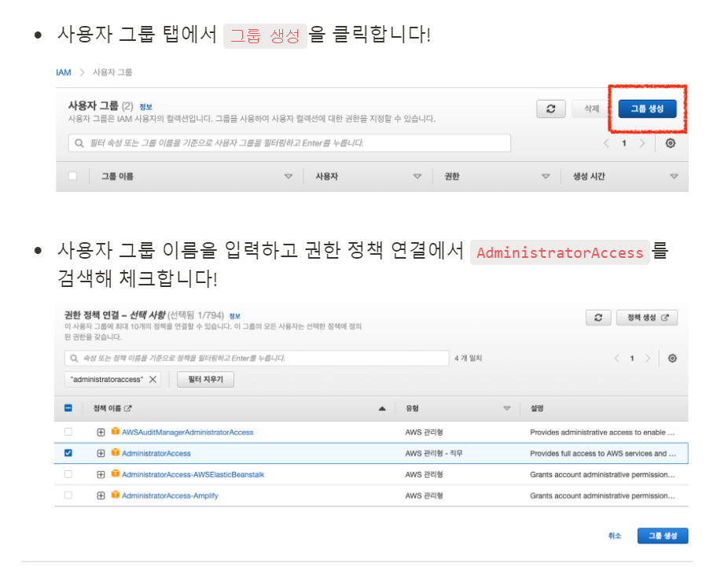Expand the AdministratorAccess policy details
Viewport: 728px width, 585px height.
[101, 453]
